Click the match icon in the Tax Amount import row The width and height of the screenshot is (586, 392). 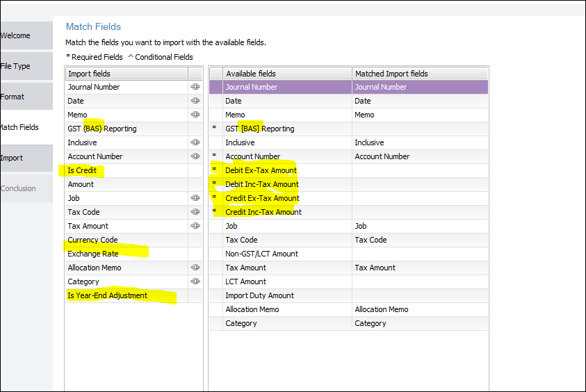[x=195, y=226]
